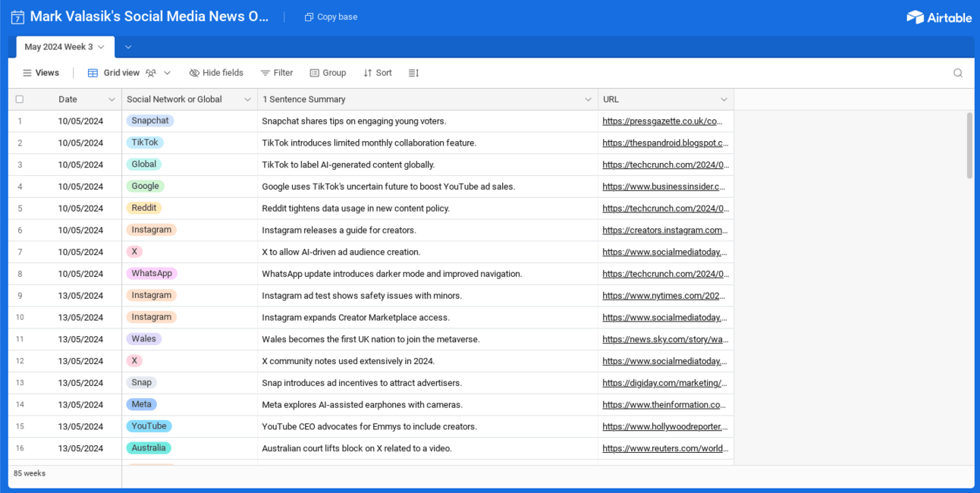This screenshot has height=493, width=980.
Task: Open thespandroid.blogspot link
Action: coord(665,143)
